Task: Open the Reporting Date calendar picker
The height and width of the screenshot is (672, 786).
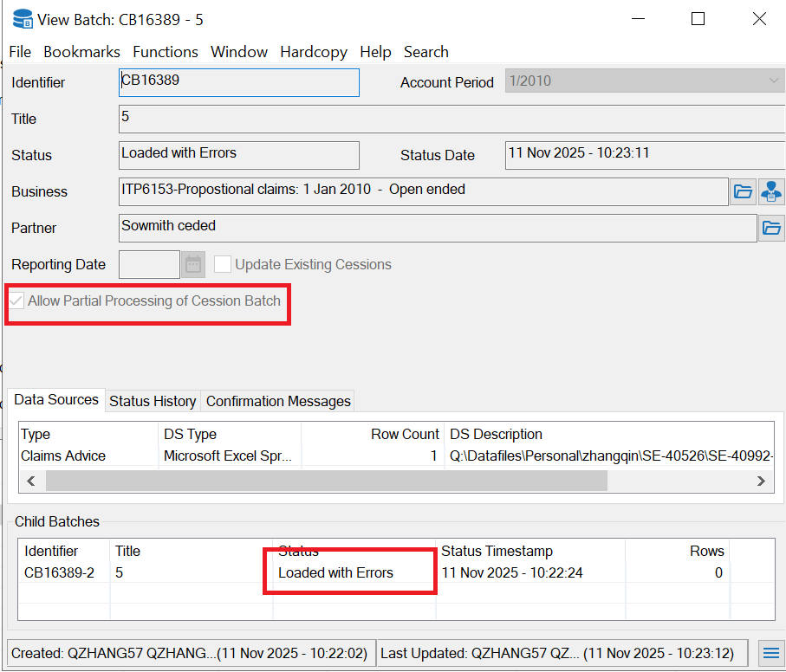Action: pos(193,264)
